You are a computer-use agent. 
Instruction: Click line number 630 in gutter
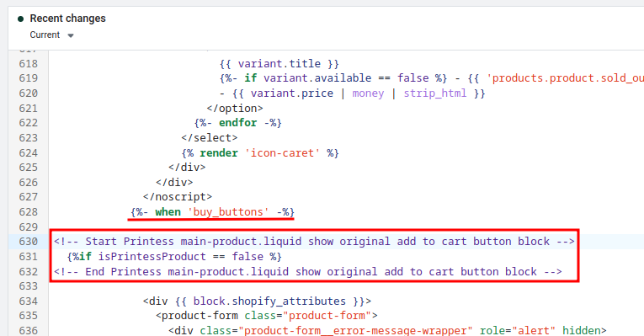tap(29, 242)
